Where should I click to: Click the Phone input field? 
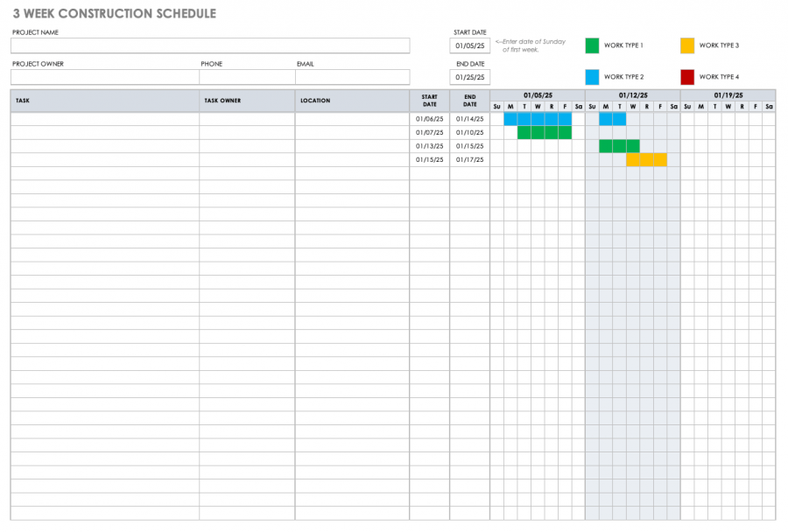click(x=248, y=76)
